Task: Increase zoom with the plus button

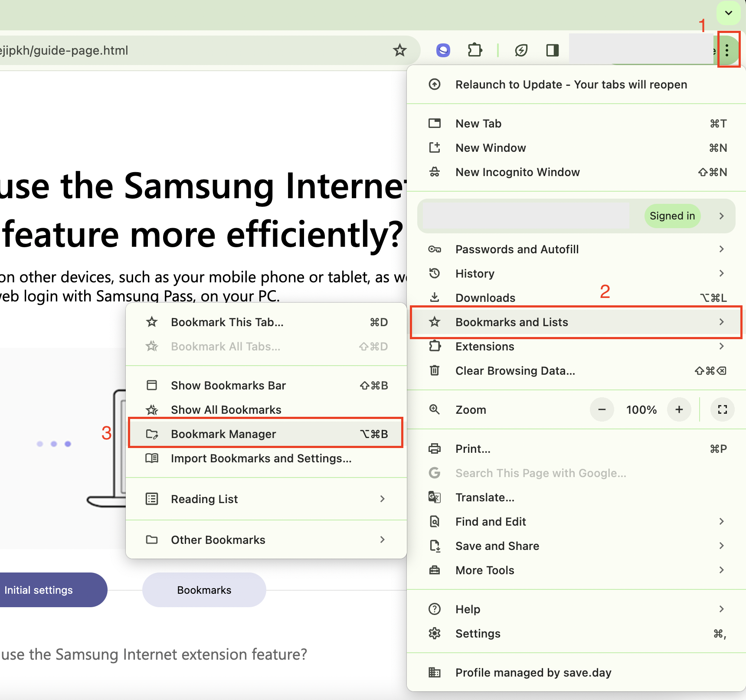Action: (679, 409)
